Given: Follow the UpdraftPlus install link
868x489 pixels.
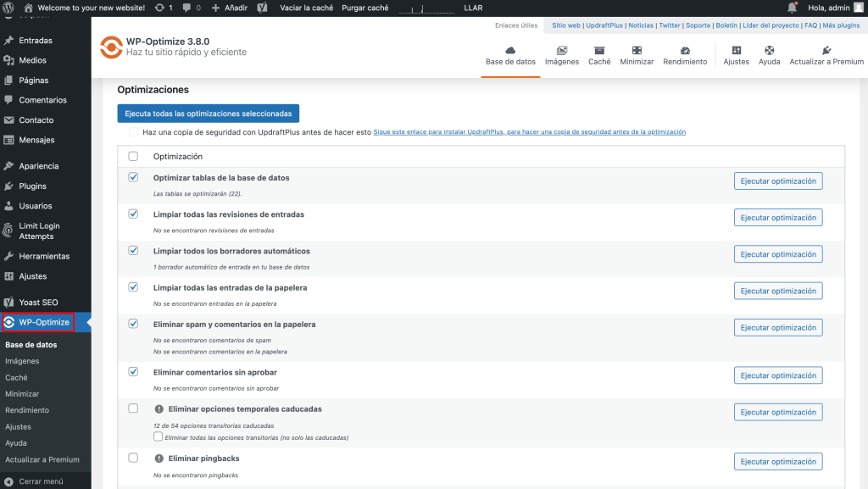Looking at the screenshot, I should [x=529, y=131].
